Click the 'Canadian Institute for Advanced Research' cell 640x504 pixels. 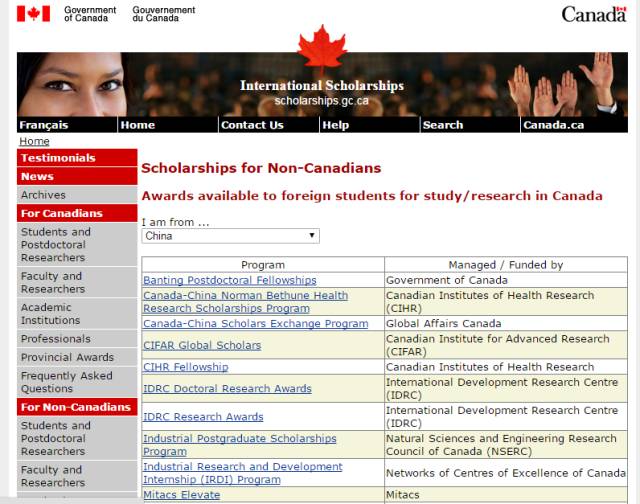506,345
